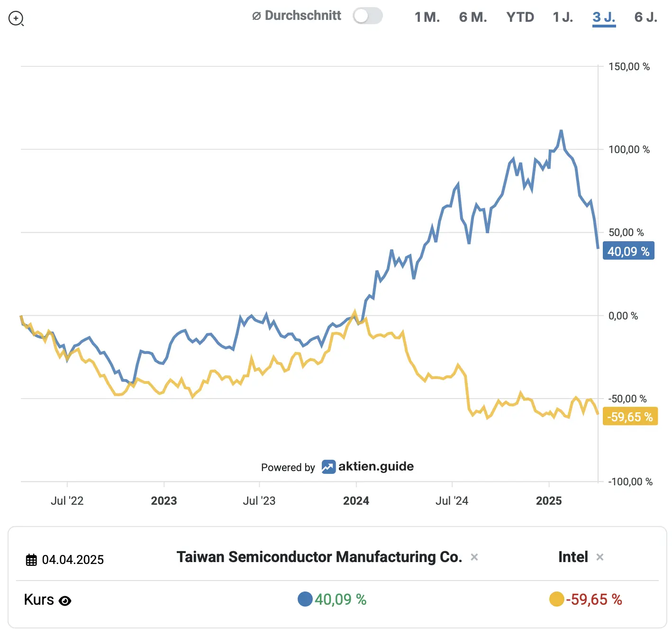Click the -100,00 % y-axis label
The height and width of the screenshot is (636, 672).
(x=630, y=482)
